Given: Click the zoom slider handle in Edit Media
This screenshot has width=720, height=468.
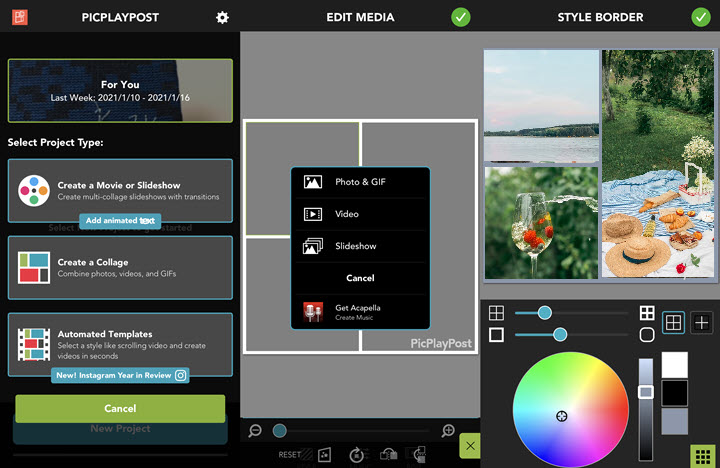Looking at the screenshot, I should coord(280,430).
